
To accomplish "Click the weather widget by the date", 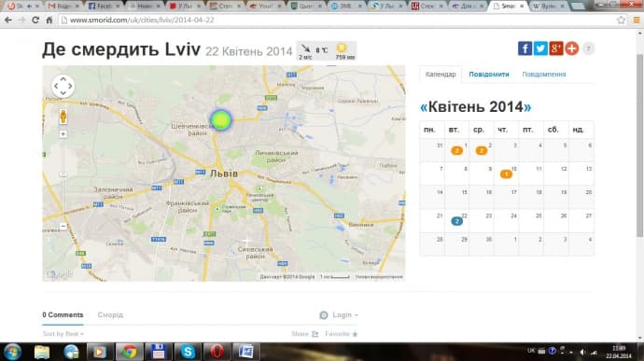I will coord(327,51).
